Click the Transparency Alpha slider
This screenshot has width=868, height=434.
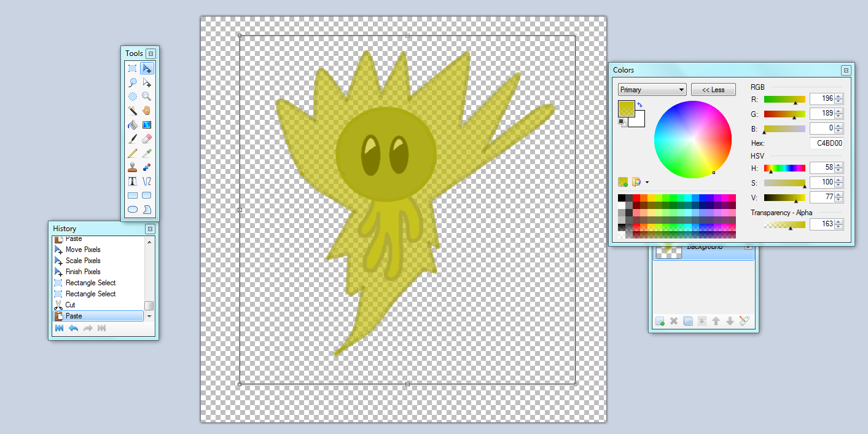[784, 225]
